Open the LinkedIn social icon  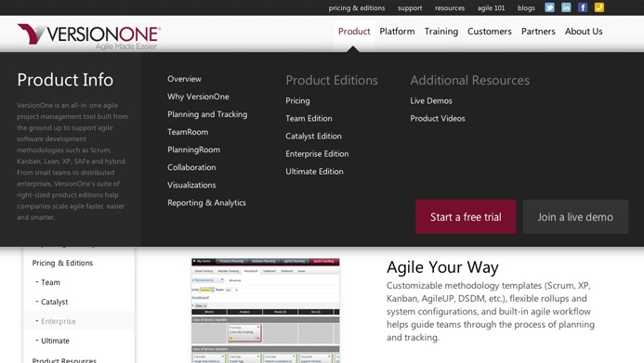(566, 7)
